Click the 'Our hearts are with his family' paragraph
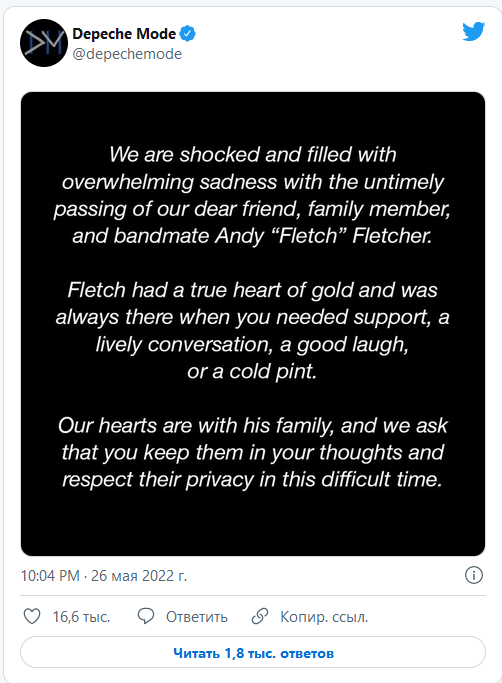The width and height of the screenshot is (502, 683). point(252,453)
